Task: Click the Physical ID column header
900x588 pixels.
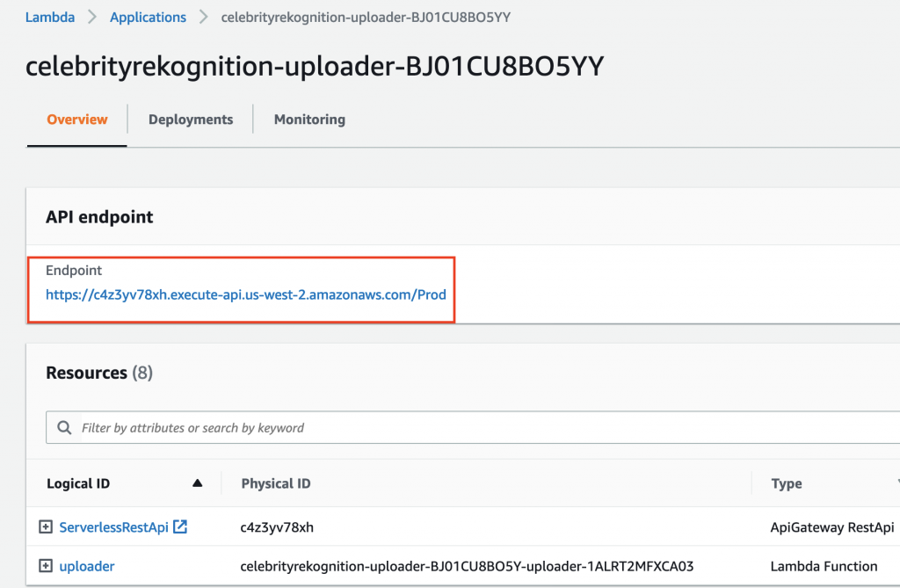Action: point(275,483)
